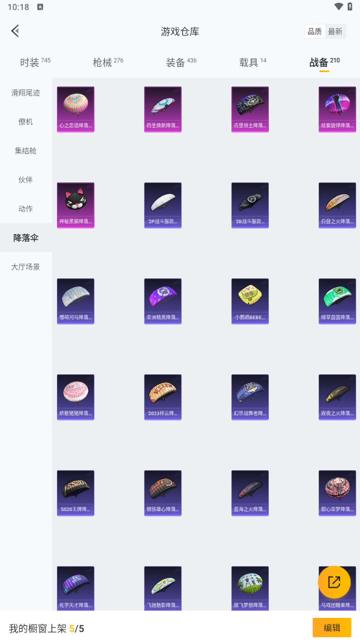Switch sorting to 品质
The width and height of the screenshot is (360, 644).
coord(314,31)
